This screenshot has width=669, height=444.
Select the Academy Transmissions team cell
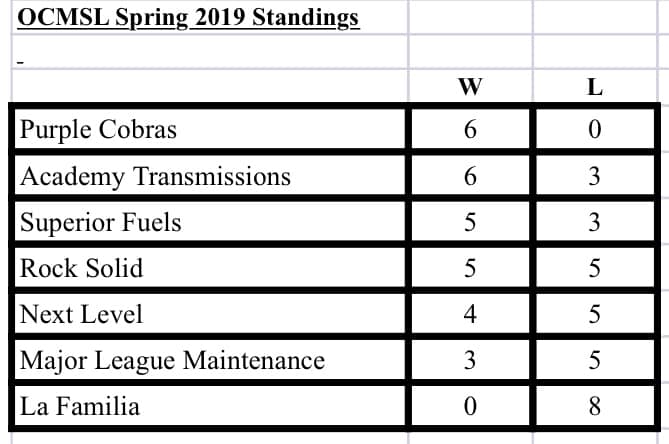[x=209, y=176]
